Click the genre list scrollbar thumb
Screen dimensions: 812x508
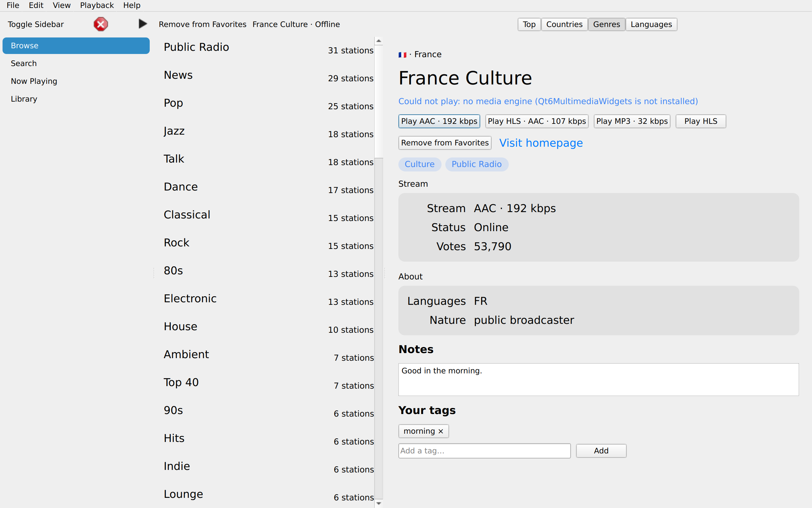point(378,102)
